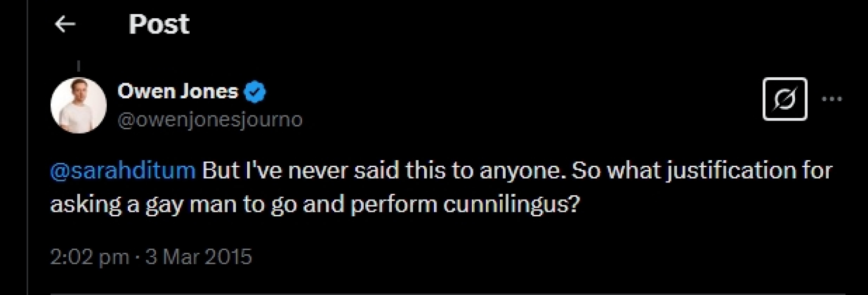The width and height of the screenshot is (868, 295).
Task: Click the Owen Jones display name
Action: 177,91
